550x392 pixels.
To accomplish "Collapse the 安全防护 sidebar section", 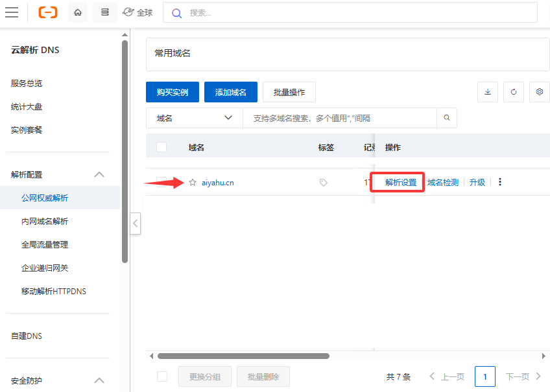I will point(99,380).
